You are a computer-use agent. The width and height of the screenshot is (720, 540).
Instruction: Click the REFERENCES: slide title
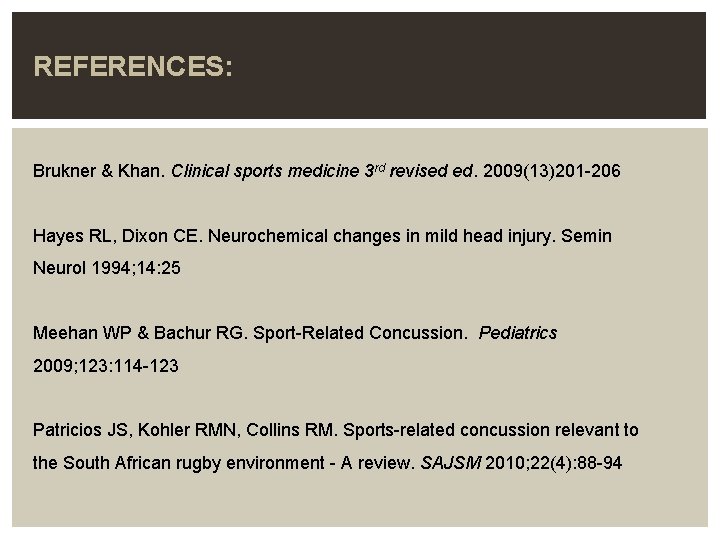coord(133,67)
